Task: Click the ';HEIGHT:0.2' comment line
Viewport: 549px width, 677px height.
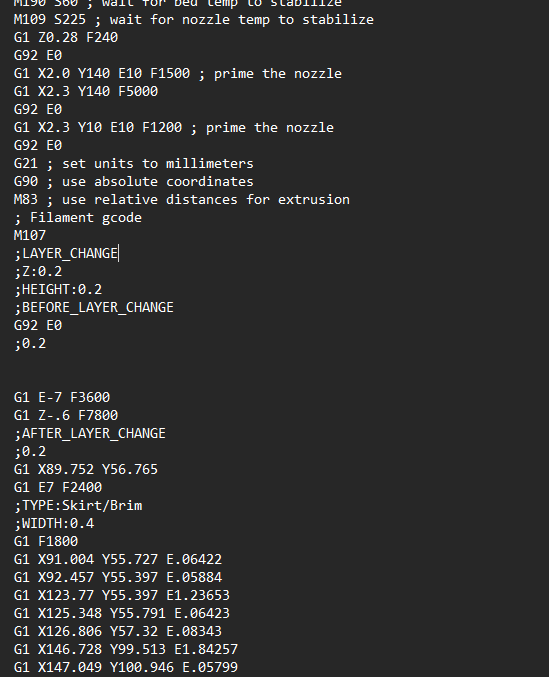Action: click(58, 290)
